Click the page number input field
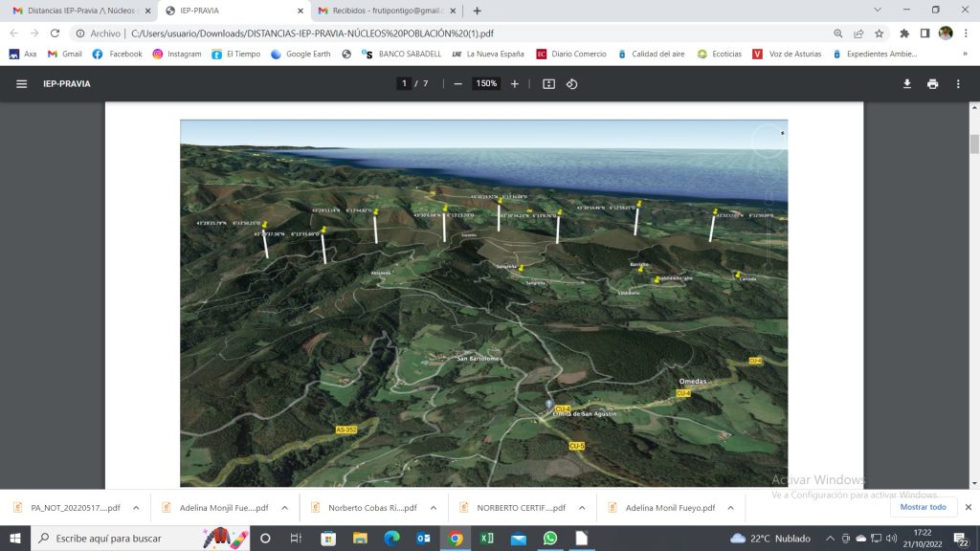The image size is (980, 551). pos(405,84)
